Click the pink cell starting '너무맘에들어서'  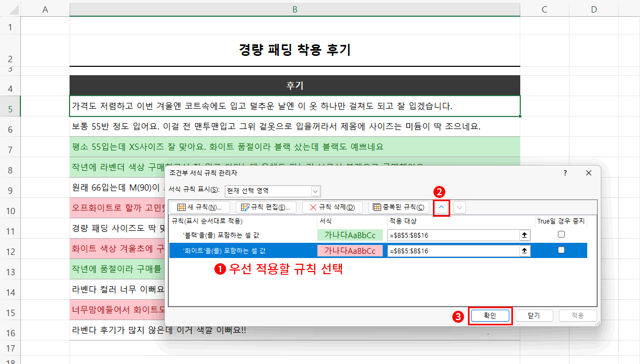[117, 310]
